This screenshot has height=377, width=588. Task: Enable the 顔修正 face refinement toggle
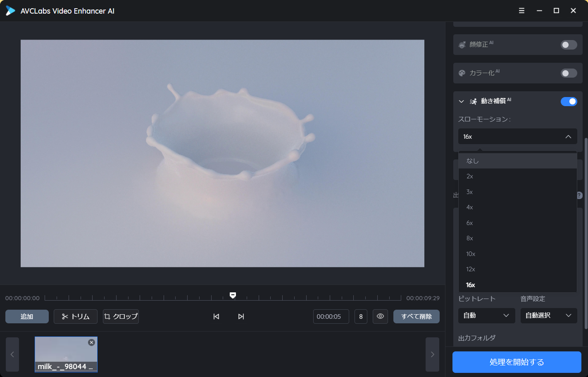tap(569, 45)
